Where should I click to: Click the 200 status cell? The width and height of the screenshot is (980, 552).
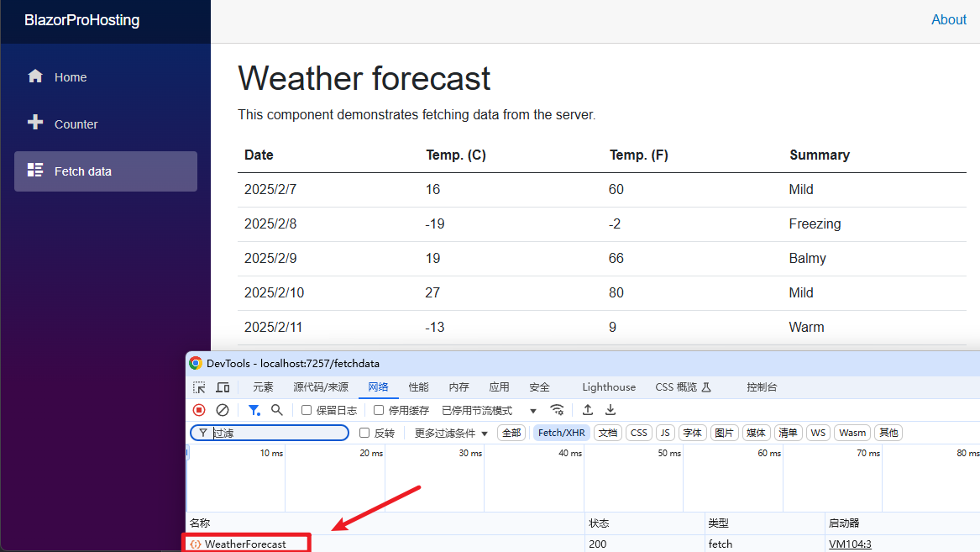(x=598, y=544)
